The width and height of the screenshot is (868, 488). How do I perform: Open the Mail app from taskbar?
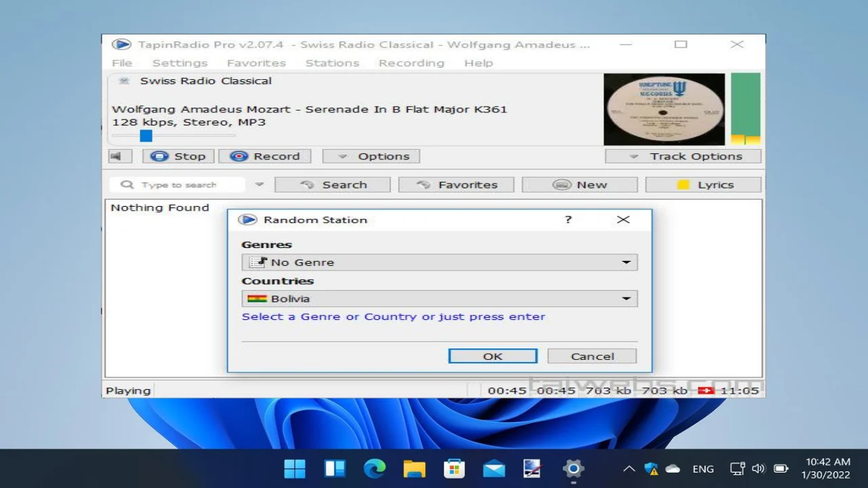tap(494, 468)
